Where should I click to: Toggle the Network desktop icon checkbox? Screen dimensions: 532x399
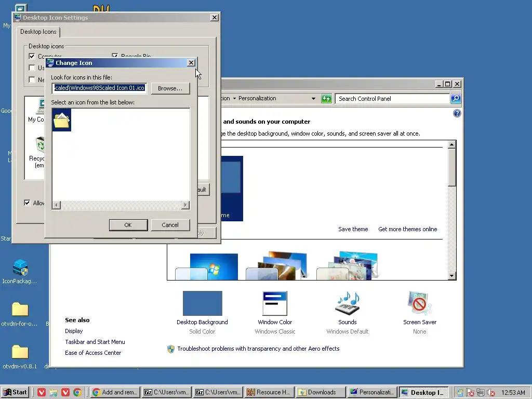[32, 79]
